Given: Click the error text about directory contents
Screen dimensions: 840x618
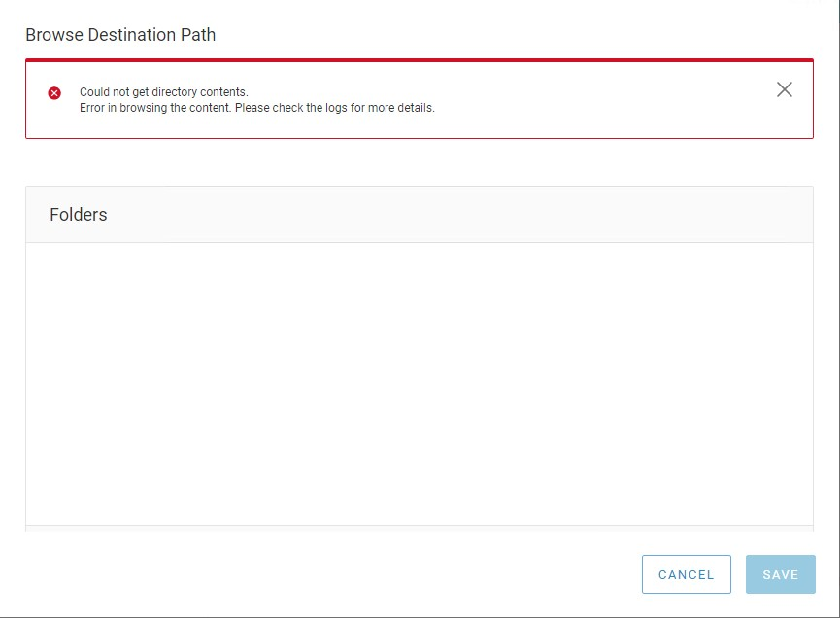Looking at the screenshot, I should click(x=163, y=91).
